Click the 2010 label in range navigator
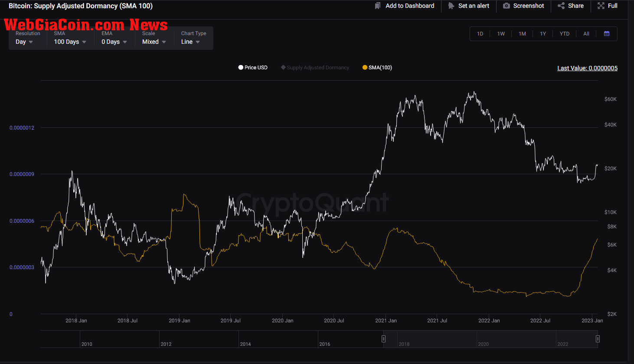Viewport: 634px width, 364px height. coord(87,344)
